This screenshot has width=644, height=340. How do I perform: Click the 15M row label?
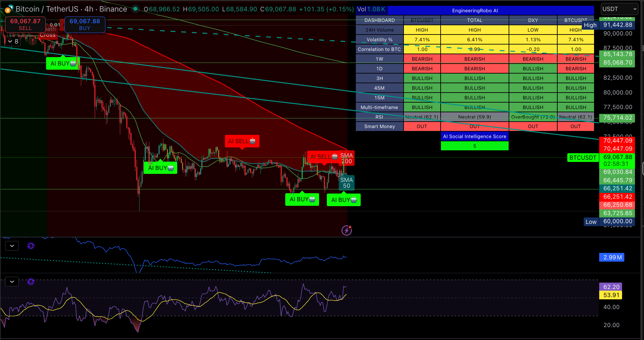pos(379,97)
